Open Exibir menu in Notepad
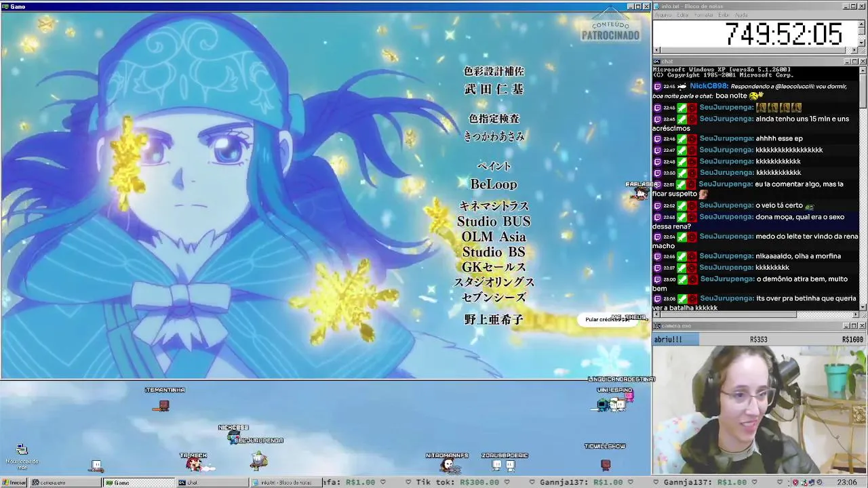Image resolution: width=868 pixels, height=488 pixels. [x=724, y=15]
